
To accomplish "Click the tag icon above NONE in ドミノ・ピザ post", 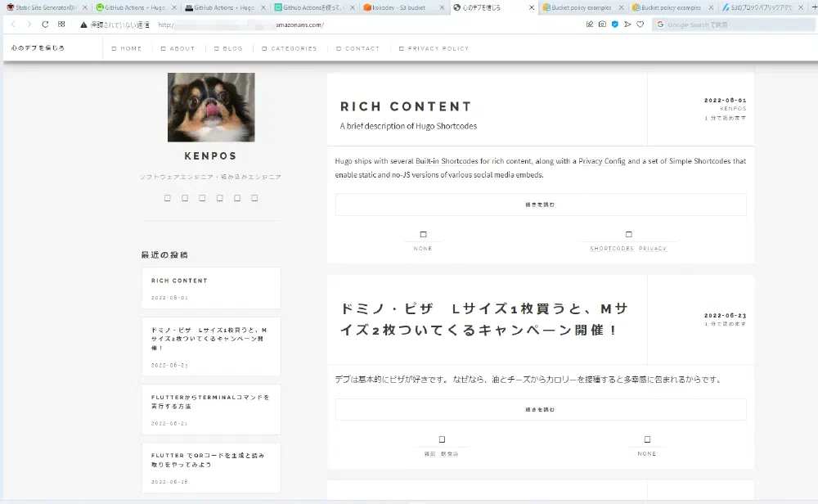I will point(647,439).
